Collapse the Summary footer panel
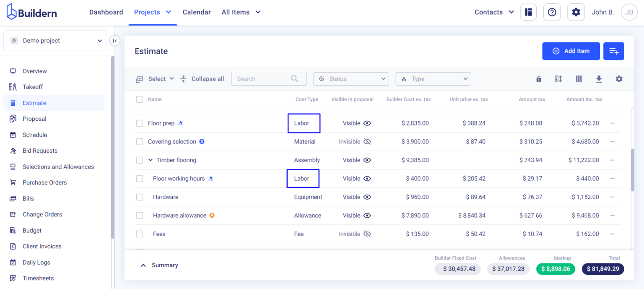Viewport: 644px width, 289px height. click(143, 265)
